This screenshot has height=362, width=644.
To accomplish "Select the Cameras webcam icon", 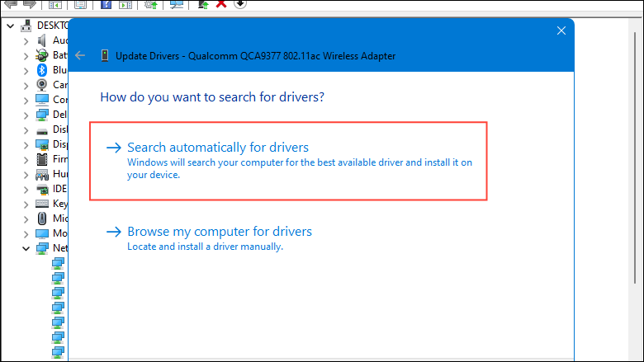I will (41, 85).
